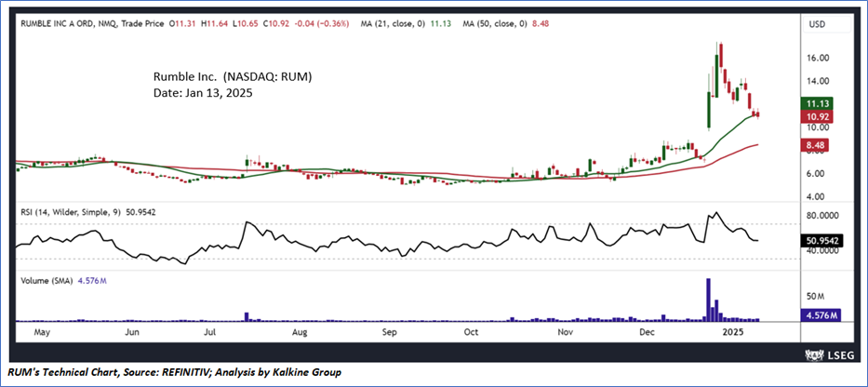Click the red 8.48 price tag
This screenshot has height=387, width=868.
[816, 146]
